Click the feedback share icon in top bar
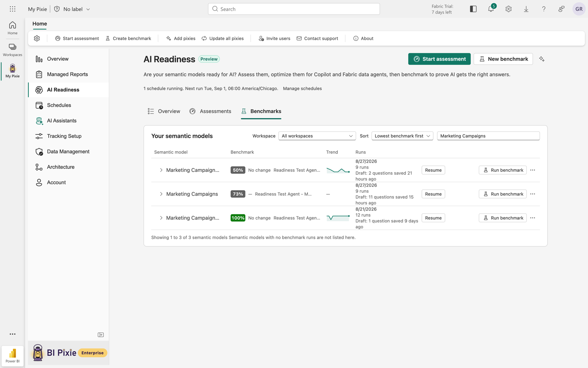The width and height of the screenshot is (588, 368). pos(562,9)
